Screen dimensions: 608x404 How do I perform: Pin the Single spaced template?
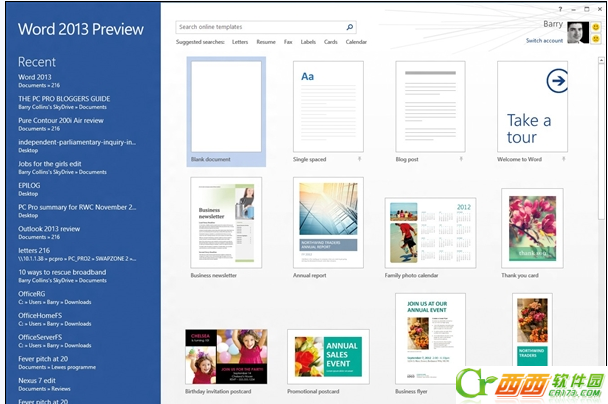[359, 159]
